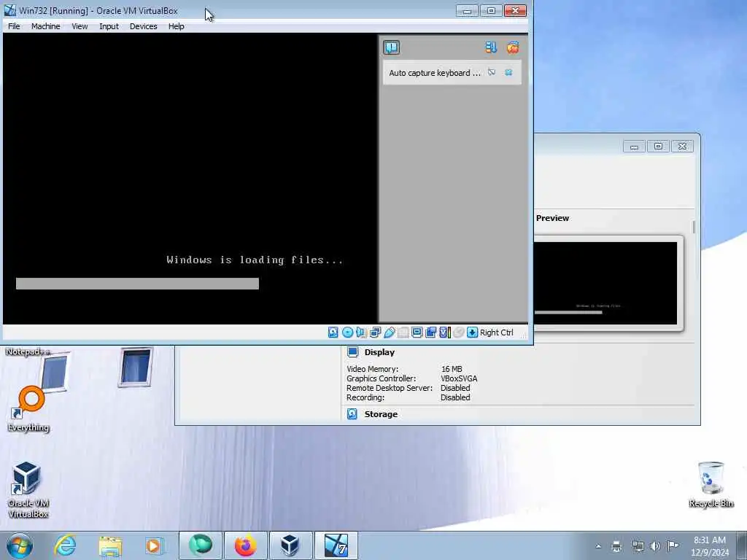
Task: Maximize the Win732 VM window
Action: coord(491,10)
